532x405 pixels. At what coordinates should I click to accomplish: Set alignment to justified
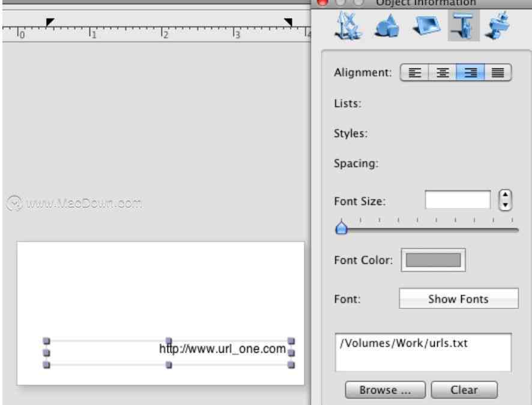pyautogui.click(x=498, y=72)
